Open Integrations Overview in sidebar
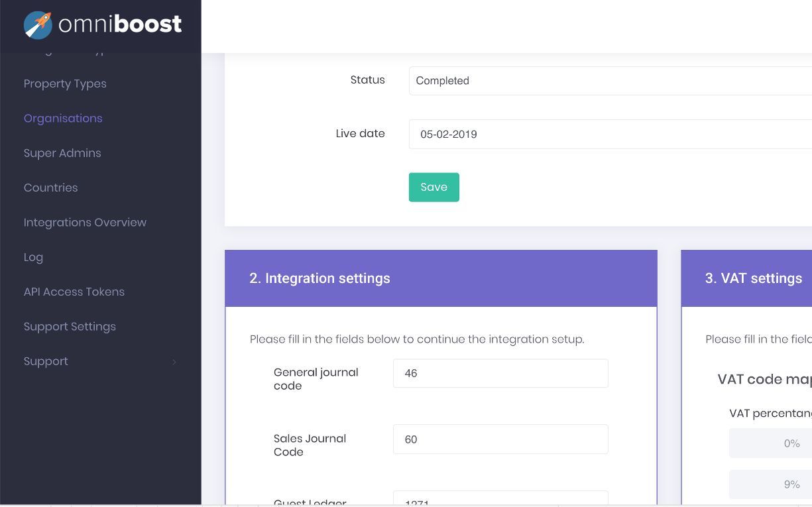This screenshot has height=507, width=812. [85, 222]
